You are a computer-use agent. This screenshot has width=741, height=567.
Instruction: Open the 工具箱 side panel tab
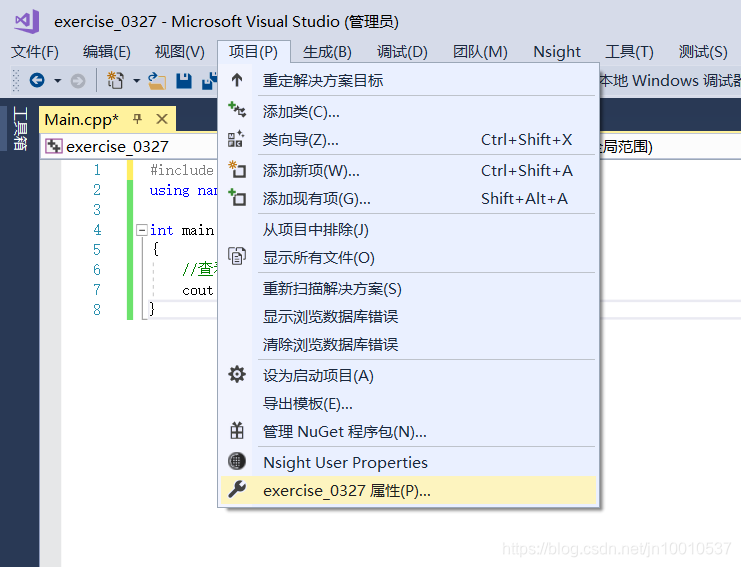pyautogui.click(x=20, y=129)
